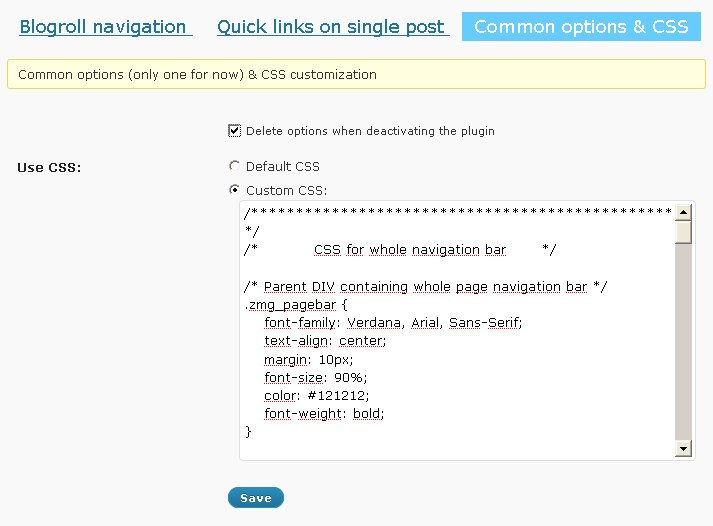Select the Default CSS radio button
Viewport: 713px width, 526px height.
point(234,166)
